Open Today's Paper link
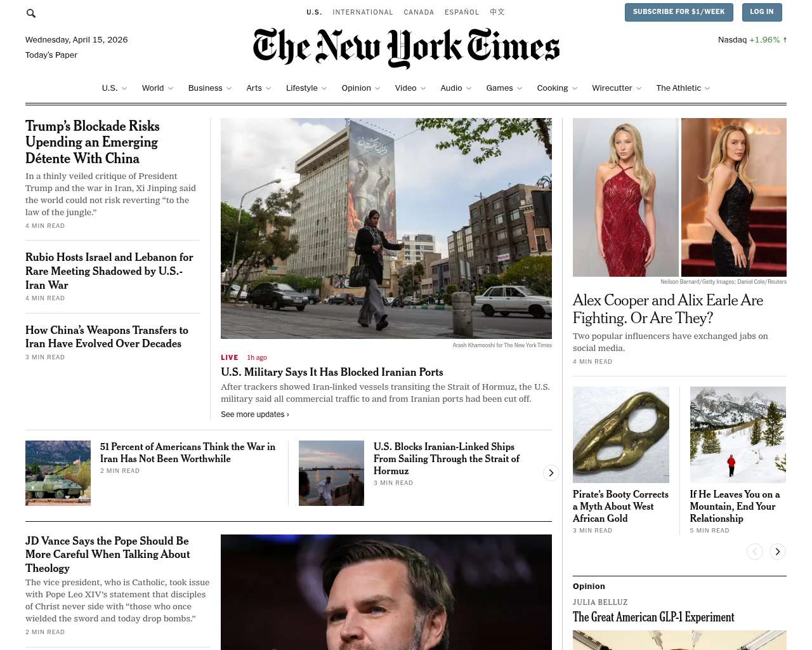 tap(51, 55)
